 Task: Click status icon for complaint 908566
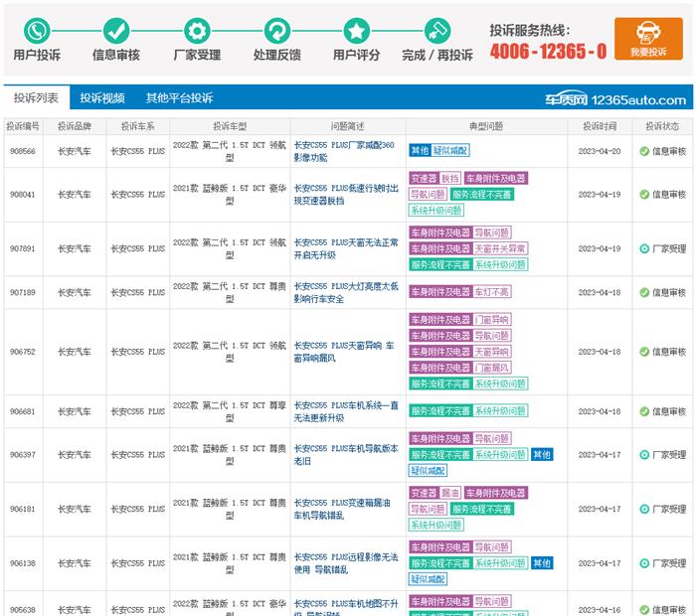[644, 151]
